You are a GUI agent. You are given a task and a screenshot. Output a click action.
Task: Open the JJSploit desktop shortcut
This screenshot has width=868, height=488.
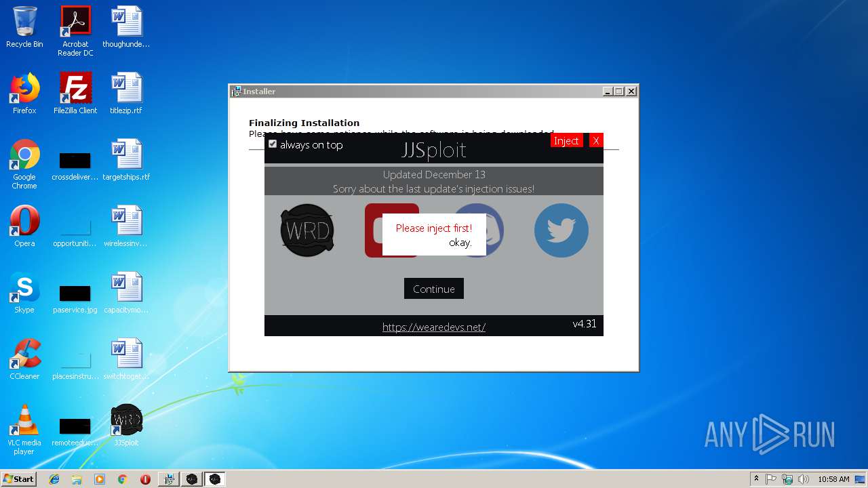coord(126,426)
